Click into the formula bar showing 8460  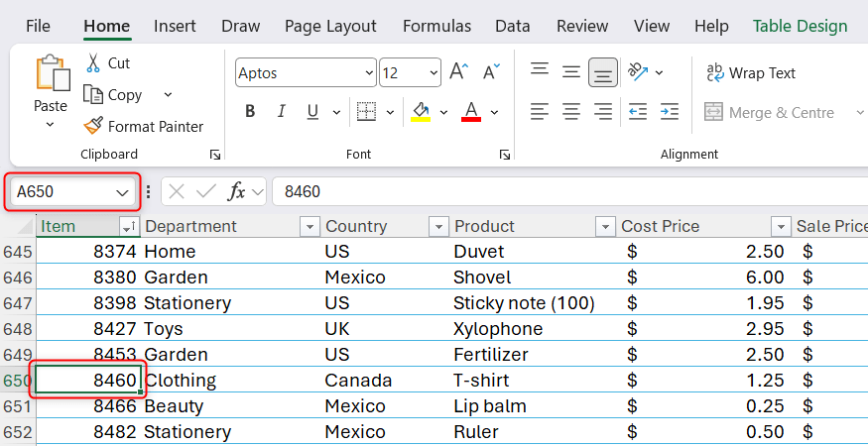(570, 192)
